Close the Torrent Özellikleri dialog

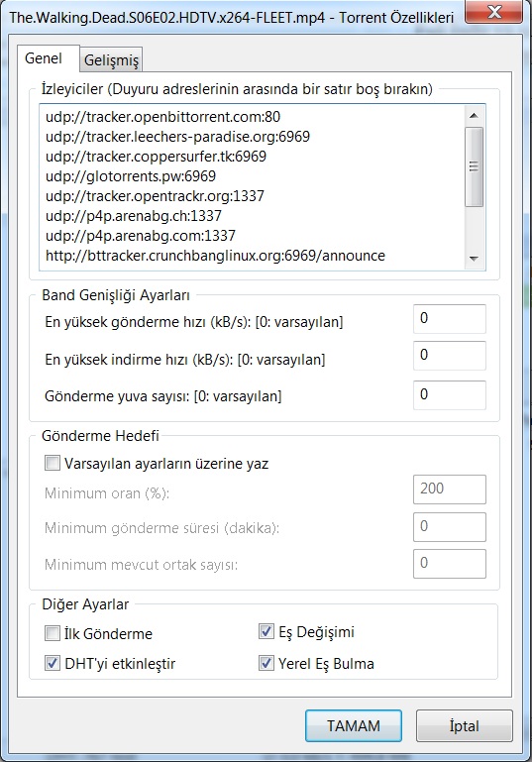[494, 13]
